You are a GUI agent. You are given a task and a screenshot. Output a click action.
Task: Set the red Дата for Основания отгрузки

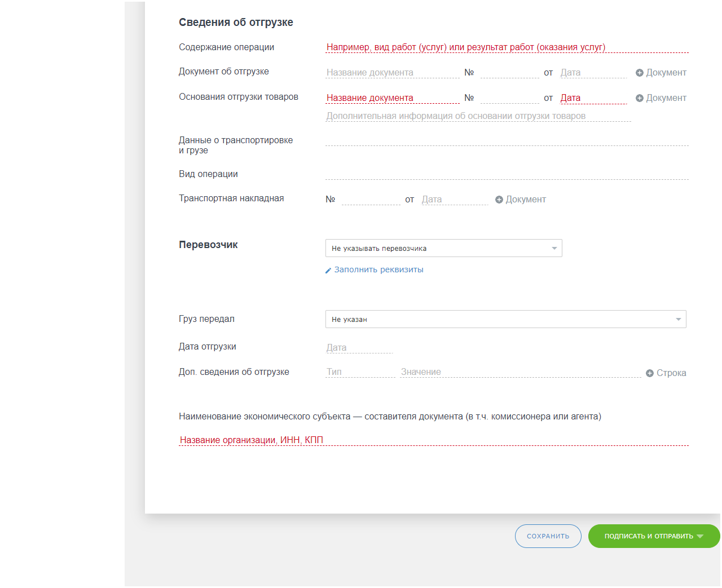click(x=593, y=98)
